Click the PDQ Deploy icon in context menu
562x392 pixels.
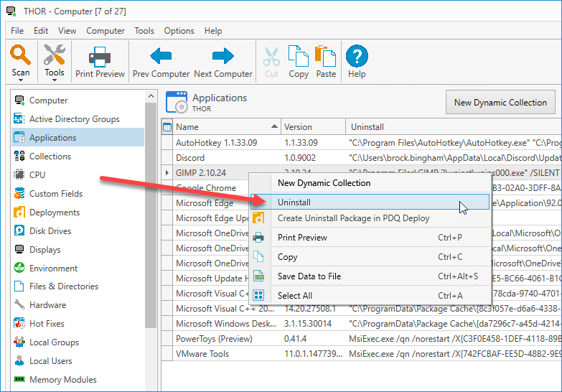tap(259, 218)
